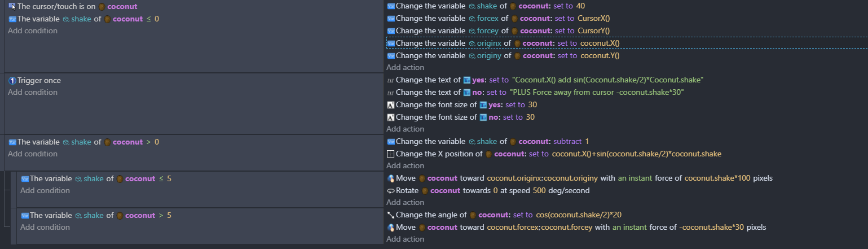The image size is (868, 249).
Task: Add an action below Rotate coconut action
Action: tap(405, 203)
